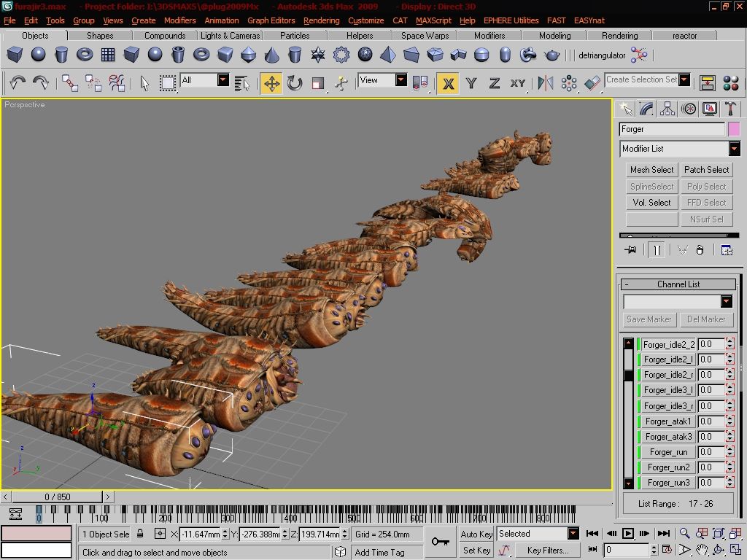
Task: Click the time slider 0 / 850 handle
Action: (x=57, y=497)
